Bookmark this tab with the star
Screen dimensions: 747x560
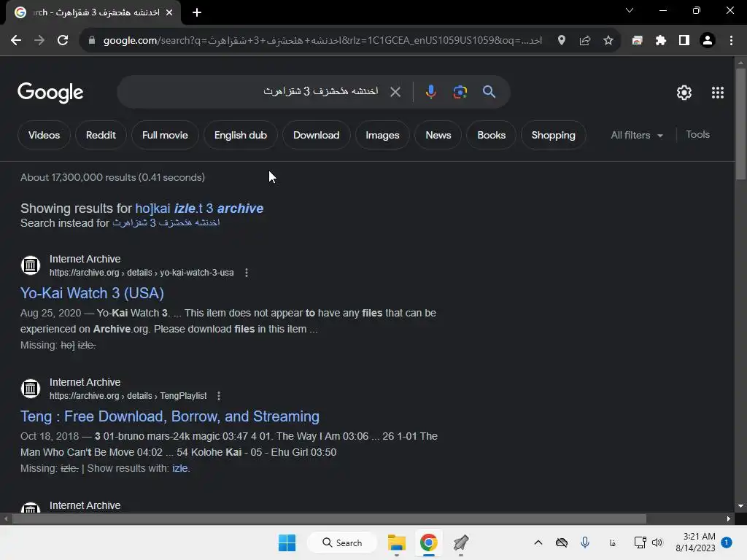pos(608,41)
